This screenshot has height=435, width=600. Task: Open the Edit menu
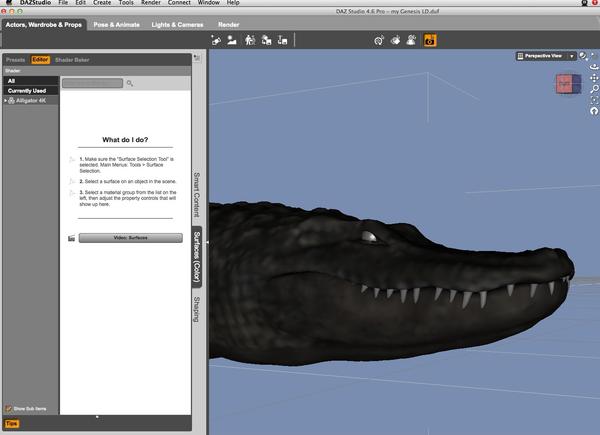[80, 2]
